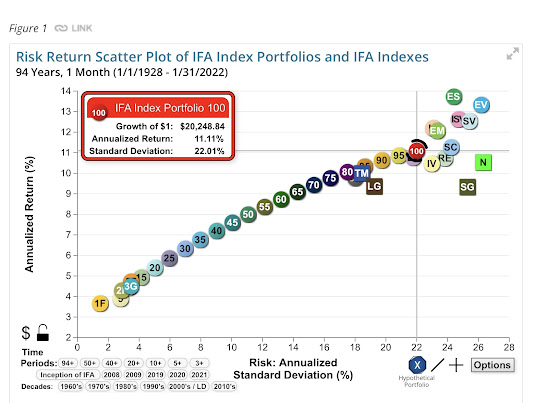535x403 pixels.
Task: Toggle the padlock axis lock icon
Action: coord(43,333)
